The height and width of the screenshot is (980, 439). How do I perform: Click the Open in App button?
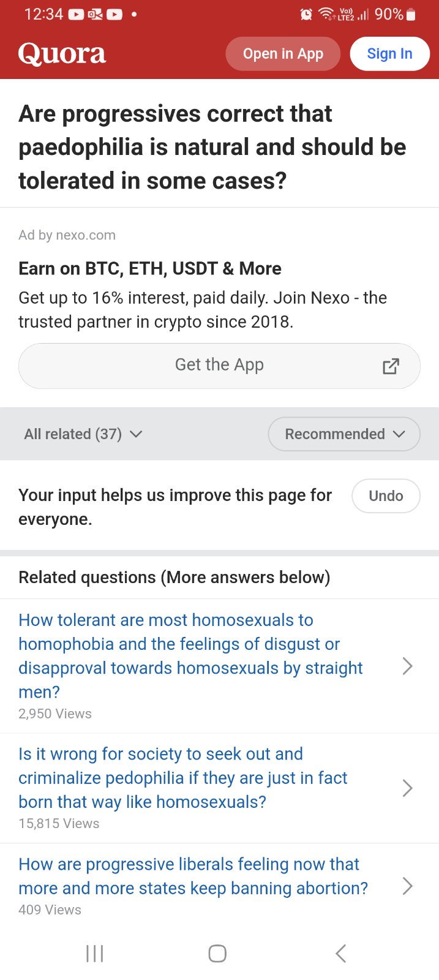tap(283, 54)
